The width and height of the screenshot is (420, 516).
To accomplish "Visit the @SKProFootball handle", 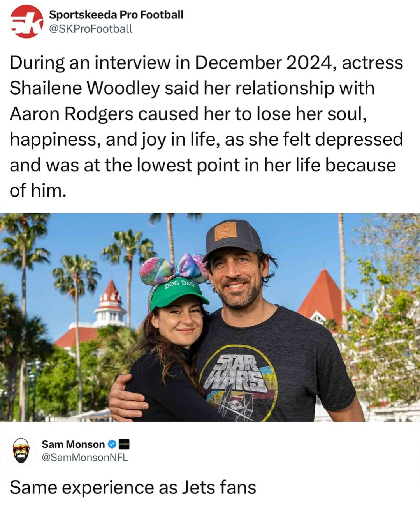I will [x=91, y=29].
